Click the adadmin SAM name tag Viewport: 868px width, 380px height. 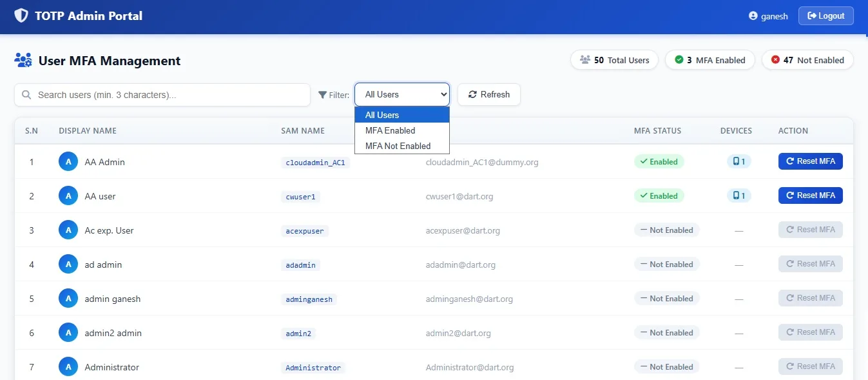(x=300, y=265)
